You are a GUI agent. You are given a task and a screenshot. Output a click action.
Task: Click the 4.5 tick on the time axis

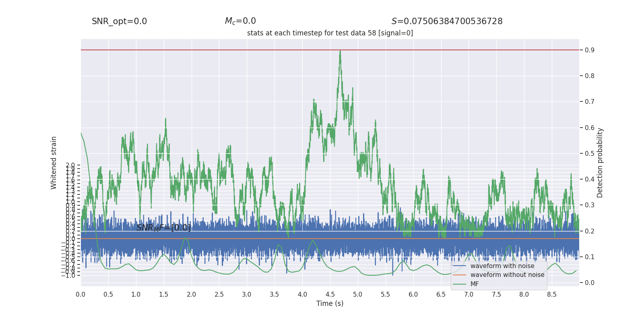[330, 295]
